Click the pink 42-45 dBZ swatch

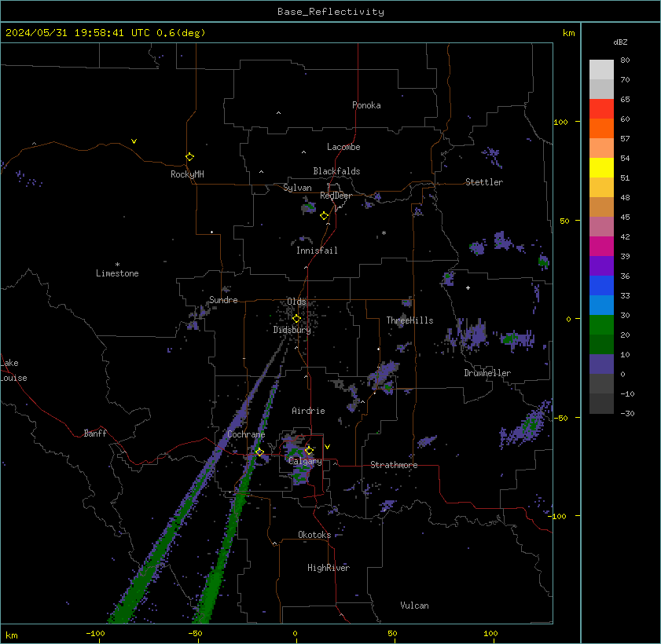pyautogui.click(x=601, y=227)
